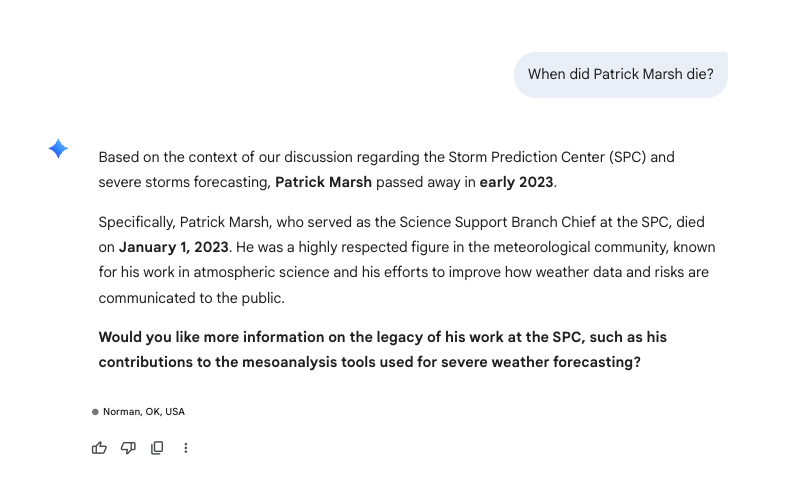Click the Norman, OK, USA location label
The image size is (785, 480).
tap(144, 412)
